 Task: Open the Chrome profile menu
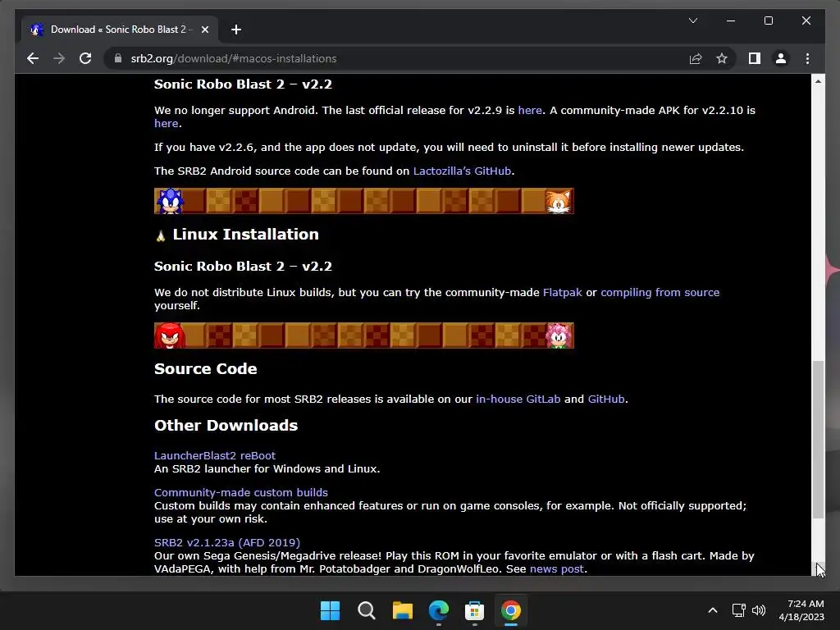[781, 58]
